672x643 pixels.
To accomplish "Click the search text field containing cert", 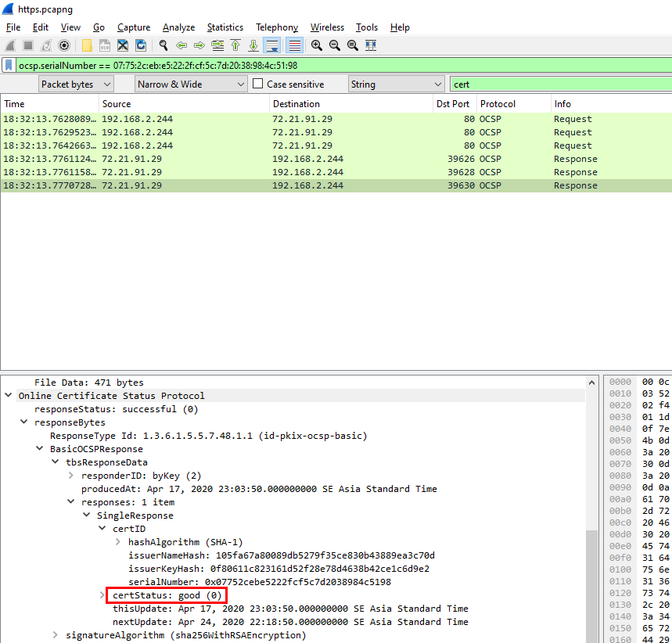I will (560, 84).
